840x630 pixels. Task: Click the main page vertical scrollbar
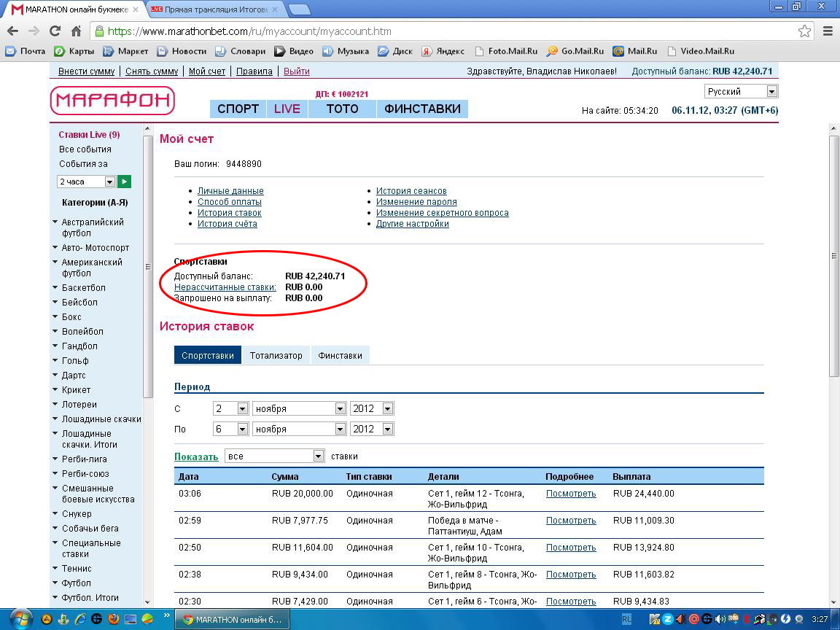pos(833,257)
